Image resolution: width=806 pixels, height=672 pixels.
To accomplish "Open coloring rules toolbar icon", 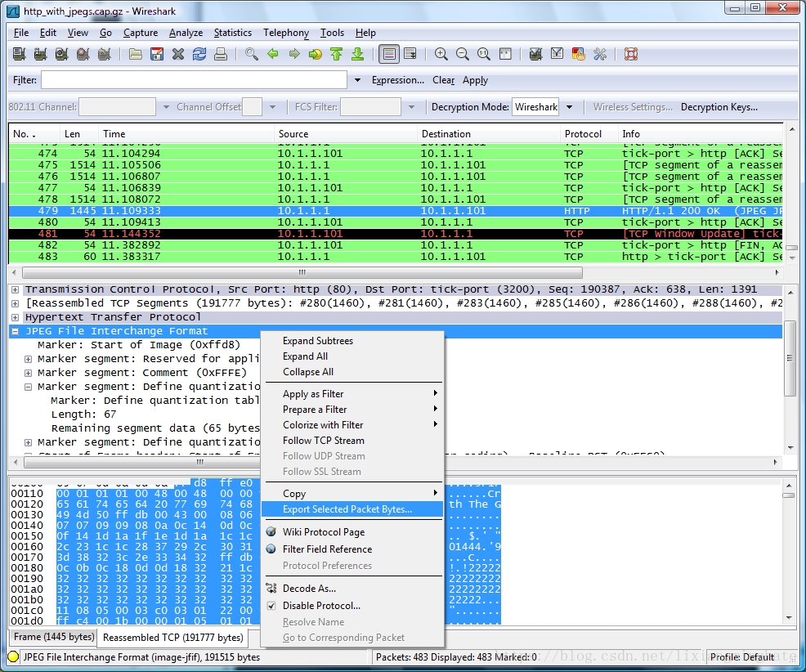I will [578, 54].
